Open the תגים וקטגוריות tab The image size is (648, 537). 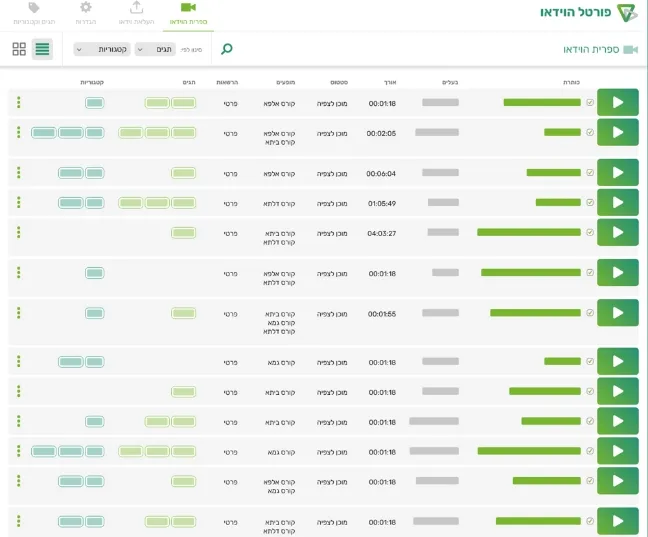tap(34, 13)
